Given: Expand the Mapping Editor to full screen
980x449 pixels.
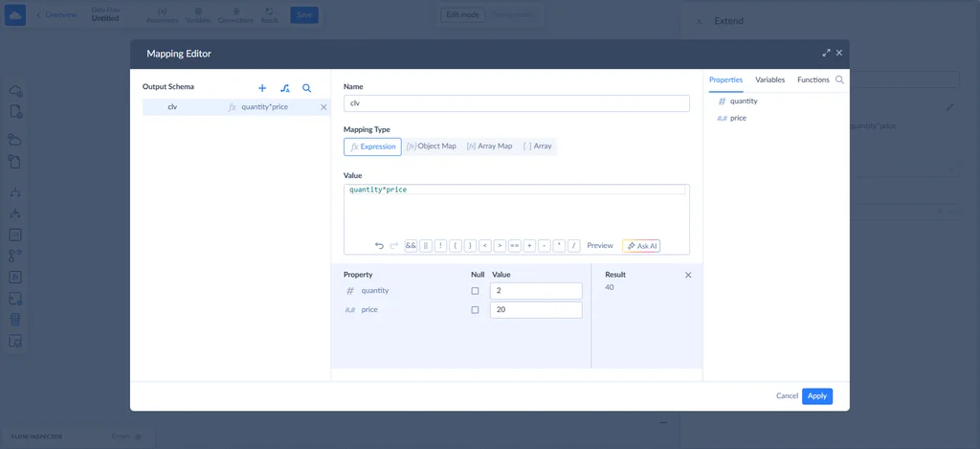Looking at the screenshot, I should pos(826,54).
